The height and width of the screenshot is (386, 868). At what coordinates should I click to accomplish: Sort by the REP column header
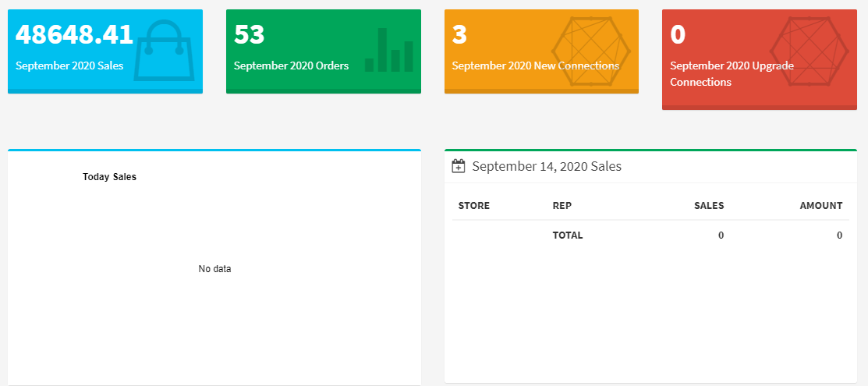562,206
